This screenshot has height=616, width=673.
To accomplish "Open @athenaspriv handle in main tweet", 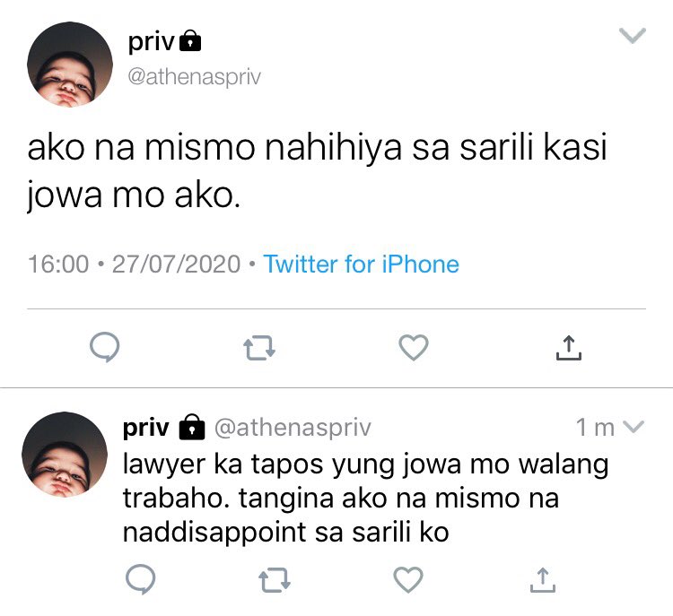I will tap(195, 77).
